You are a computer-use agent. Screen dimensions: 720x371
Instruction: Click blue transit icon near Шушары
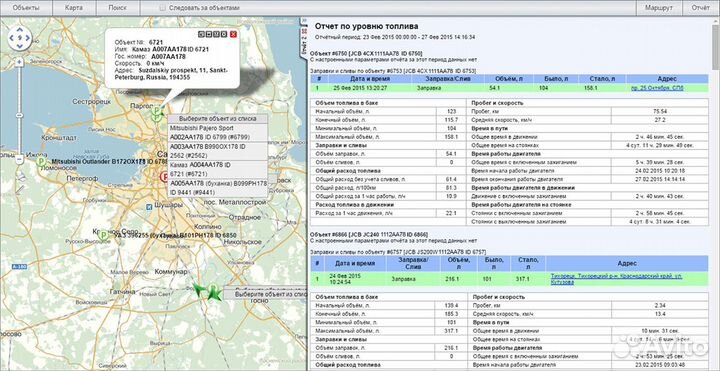coord(149,207)
